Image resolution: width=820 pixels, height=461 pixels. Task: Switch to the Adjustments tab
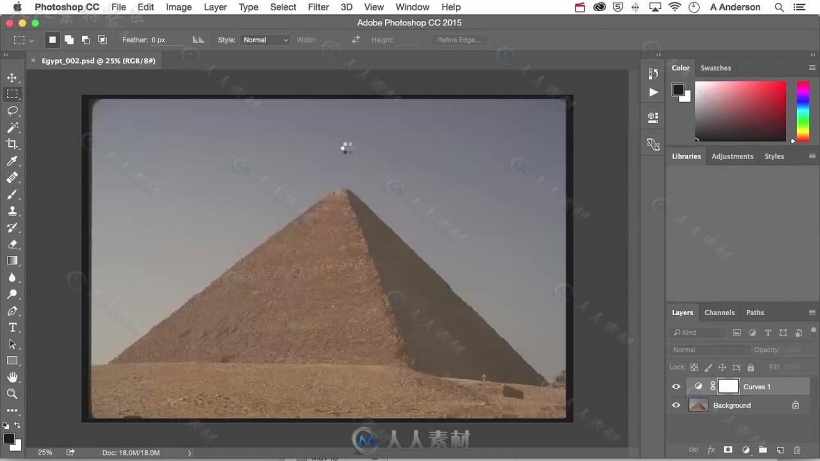click(x=732, y=156)
